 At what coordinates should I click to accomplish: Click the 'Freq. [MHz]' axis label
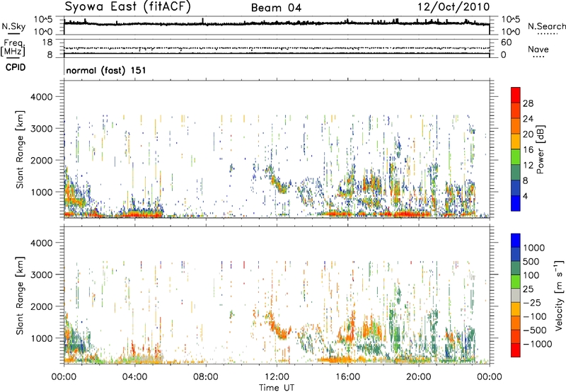point(13,47)
